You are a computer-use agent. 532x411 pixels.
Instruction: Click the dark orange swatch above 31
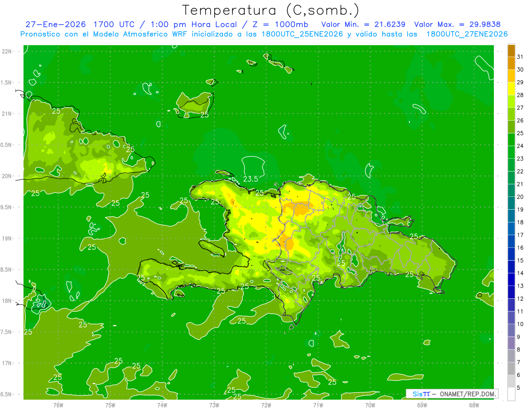[511, 51]
